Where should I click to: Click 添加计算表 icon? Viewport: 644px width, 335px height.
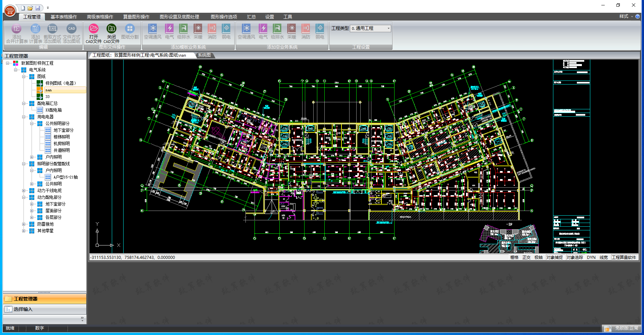point(36,33)
